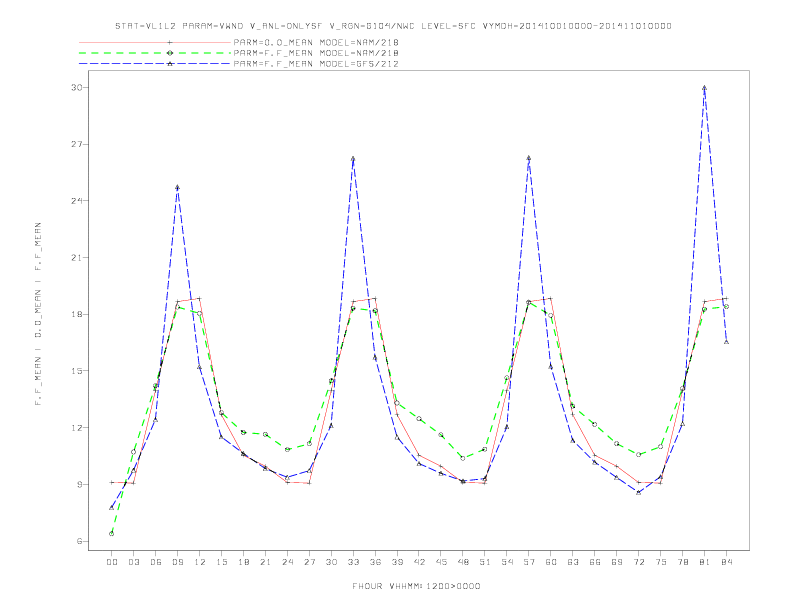Image resolution: width=792 pixels, height=612 pixels.
Task: Click the y-axis tick label 21
Action: pos(76,258)
